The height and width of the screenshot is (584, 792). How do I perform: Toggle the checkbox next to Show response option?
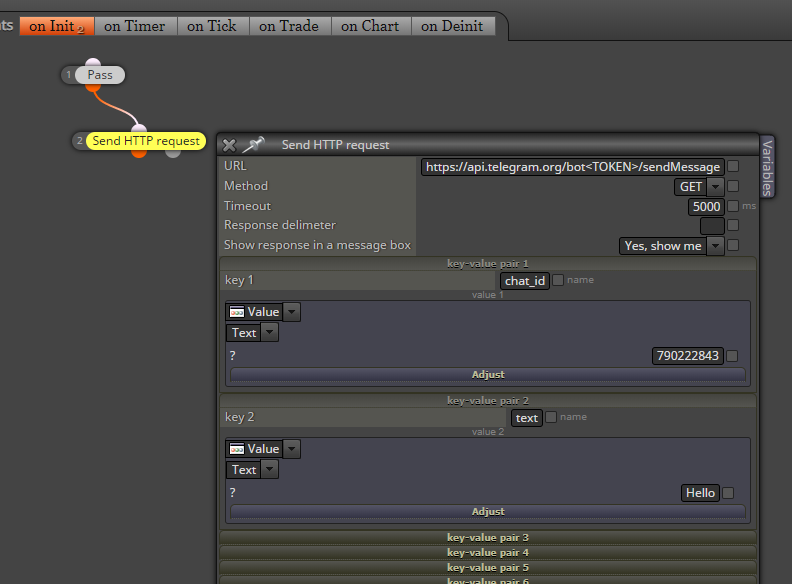733,245
